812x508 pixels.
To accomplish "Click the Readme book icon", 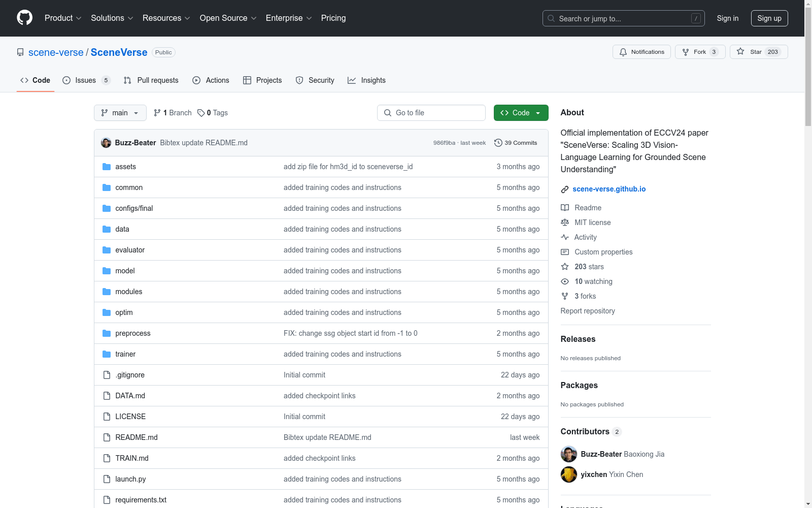I will click(565, 208).
